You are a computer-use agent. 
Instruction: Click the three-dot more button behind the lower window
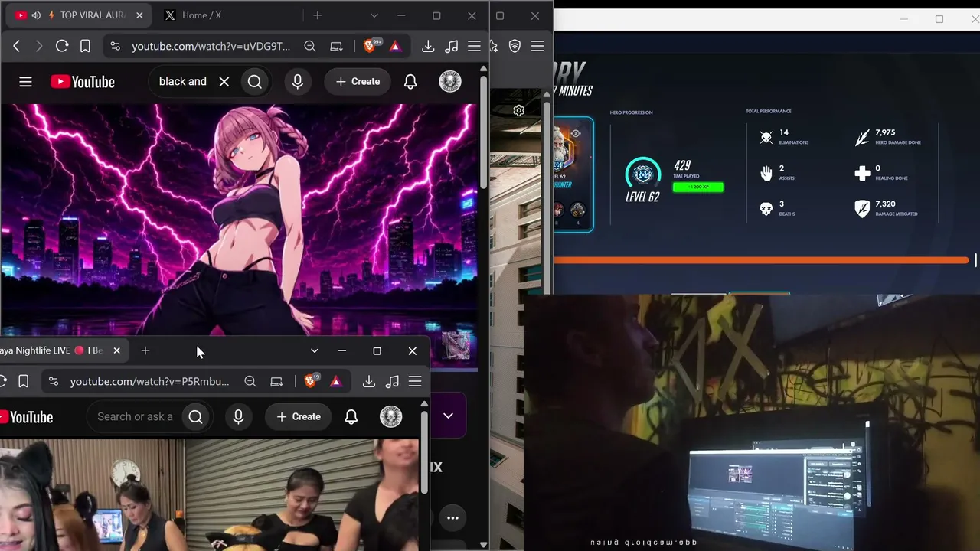click(452, 518)
